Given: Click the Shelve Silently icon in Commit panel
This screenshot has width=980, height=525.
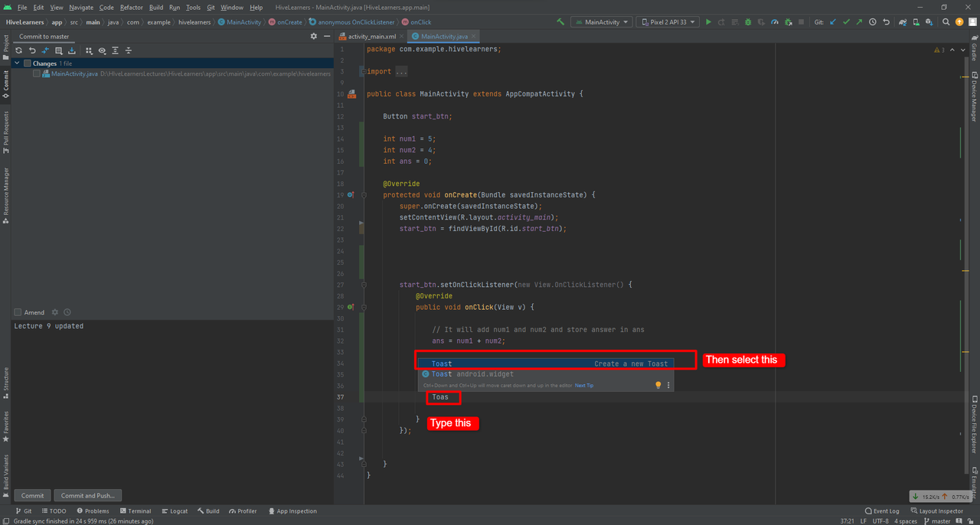Looking at the screenshot, I should [71, 51].
